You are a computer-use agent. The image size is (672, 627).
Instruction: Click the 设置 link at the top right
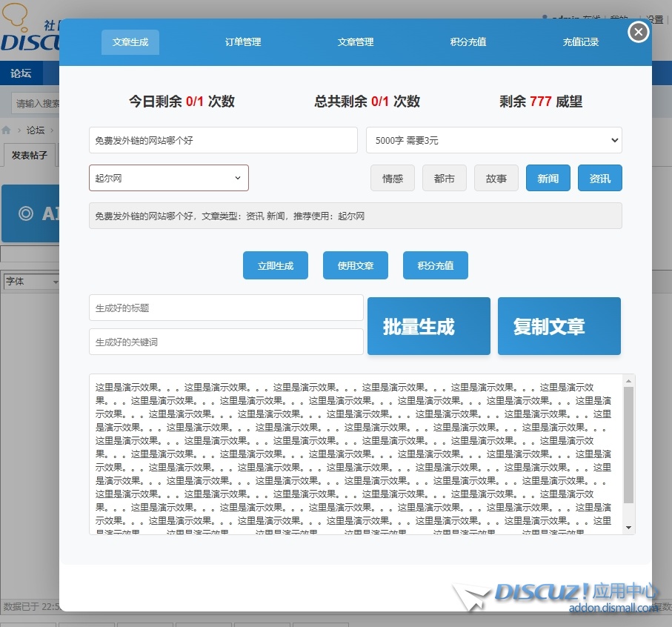(655, 19)
